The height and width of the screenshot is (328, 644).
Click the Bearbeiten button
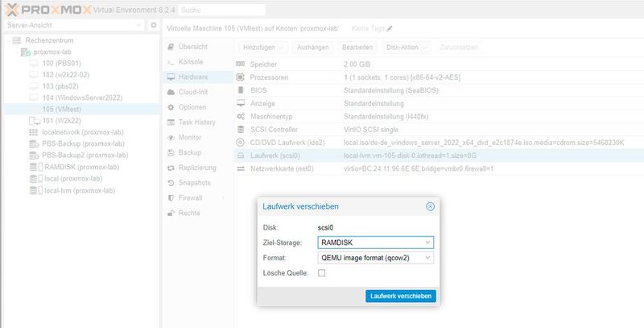click(357, 48)
